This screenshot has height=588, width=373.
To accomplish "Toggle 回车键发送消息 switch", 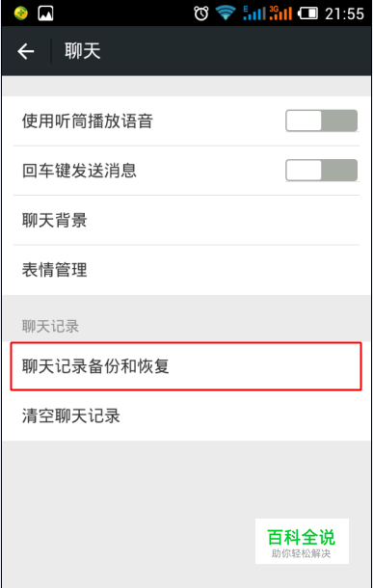I will pyautogui.click(x=321, y=171).
